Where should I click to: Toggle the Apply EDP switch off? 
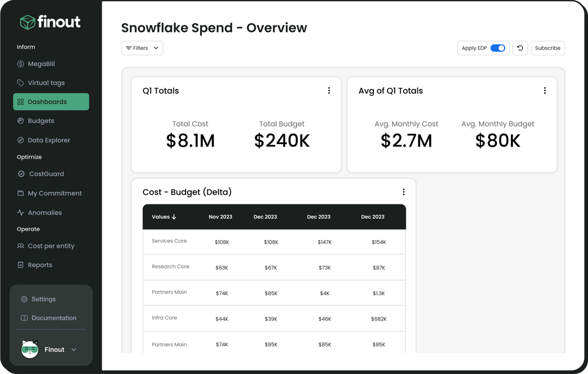coord(497,47)
